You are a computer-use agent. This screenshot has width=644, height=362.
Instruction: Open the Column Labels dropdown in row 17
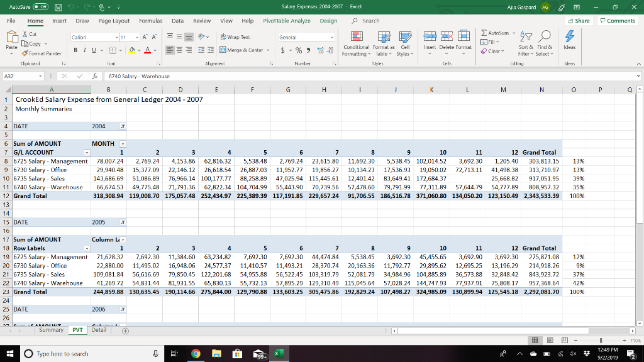click(x=123, y=239)
